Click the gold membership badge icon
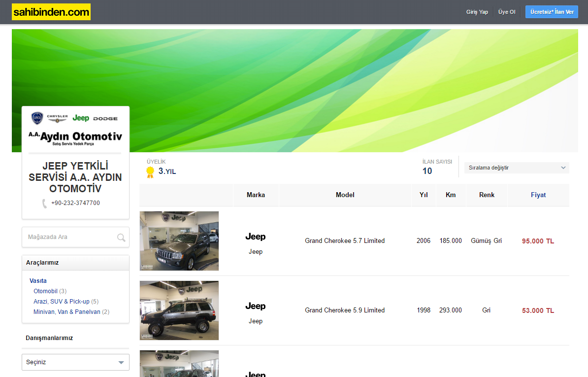Image resolution: width=588 pixels, height=377 pixels. (x=150, y=172)
